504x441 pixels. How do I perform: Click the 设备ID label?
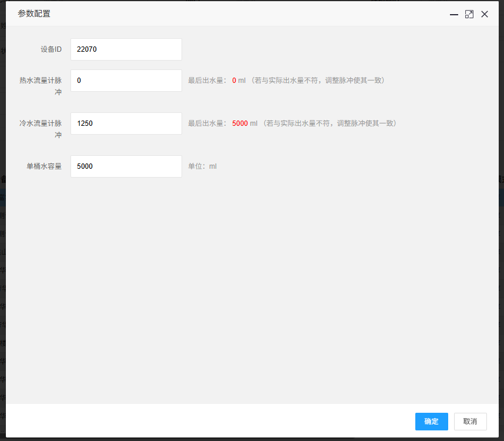click(51, 49)
